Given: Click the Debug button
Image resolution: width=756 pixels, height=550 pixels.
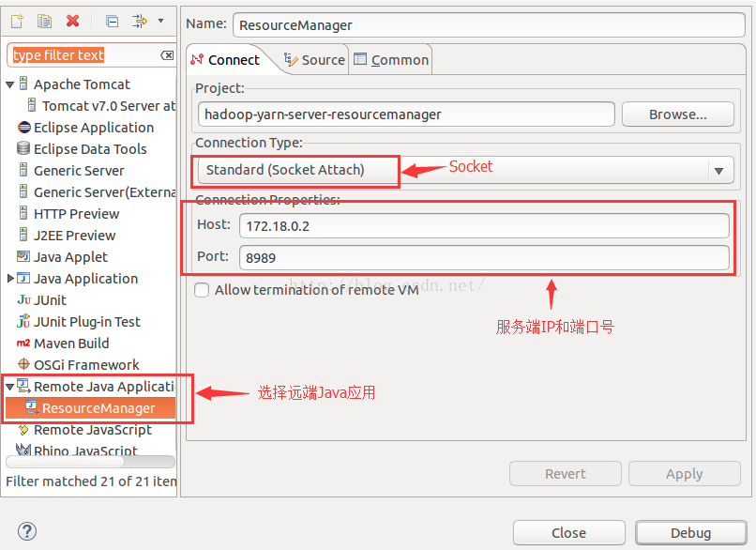Looking at the screenshot, I should pyautogui.click(x=691, y=532).
